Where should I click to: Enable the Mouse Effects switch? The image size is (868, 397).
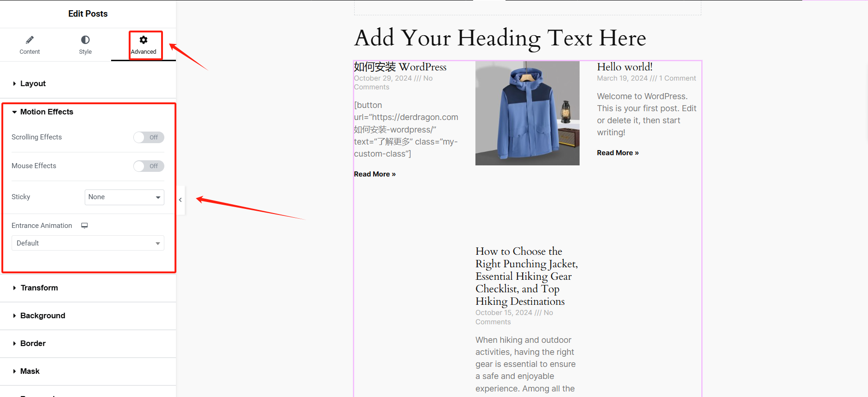coord(149,166)
